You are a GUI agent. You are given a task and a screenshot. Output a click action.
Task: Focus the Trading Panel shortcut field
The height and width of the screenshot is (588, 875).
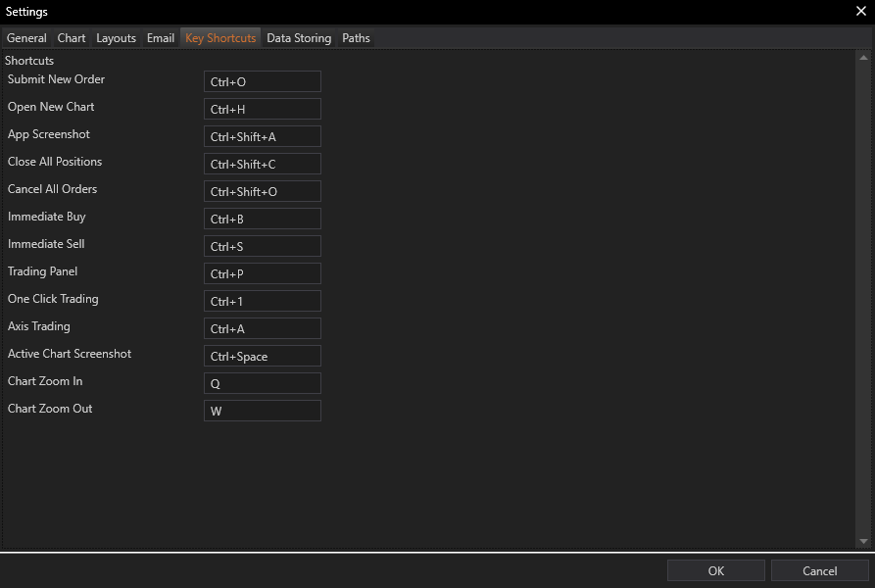262,273
